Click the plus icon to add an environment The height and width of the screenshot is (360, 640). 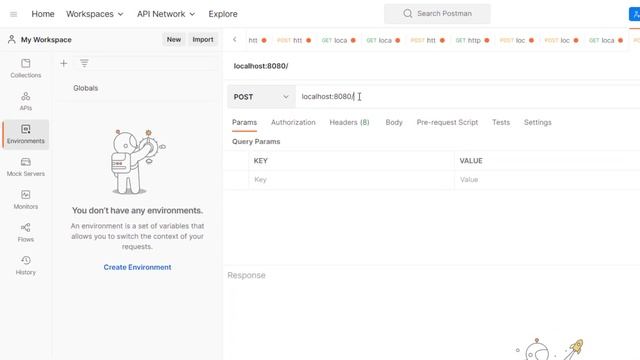coord(64,63)
